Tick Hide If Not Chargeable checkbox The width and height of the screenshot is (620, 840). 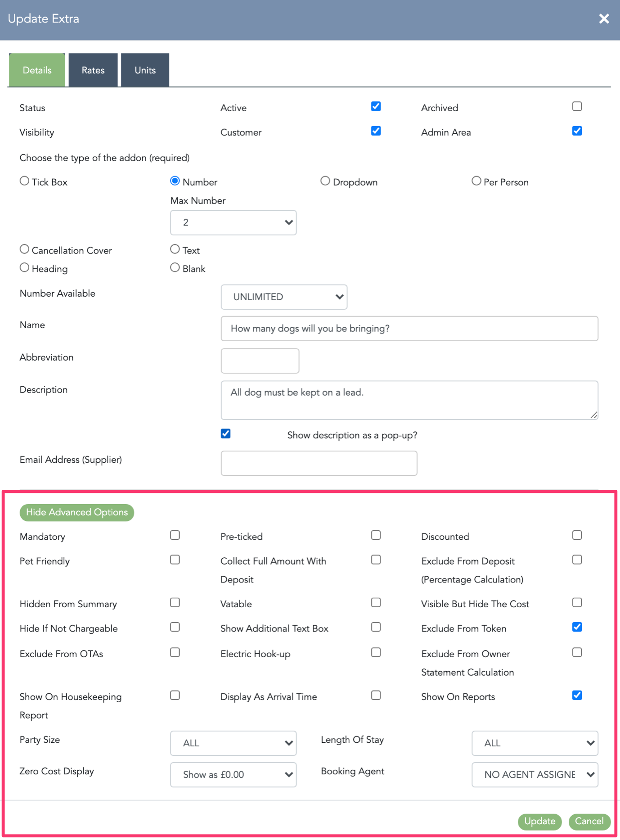coord(175,627)
